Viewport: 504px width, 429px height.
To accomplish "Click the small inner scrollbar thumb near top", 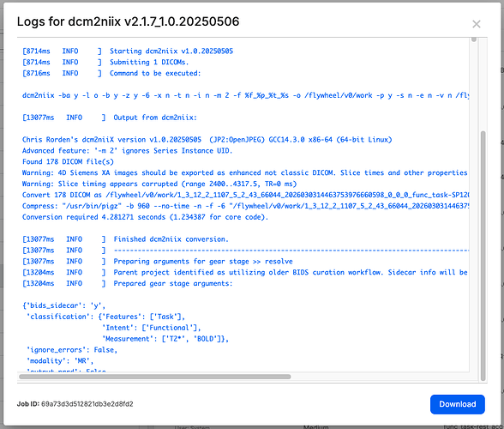I will [473, 39].
